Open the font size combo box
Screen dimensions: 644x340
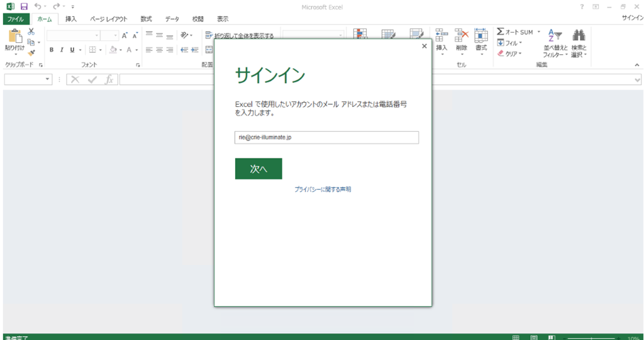109,35
